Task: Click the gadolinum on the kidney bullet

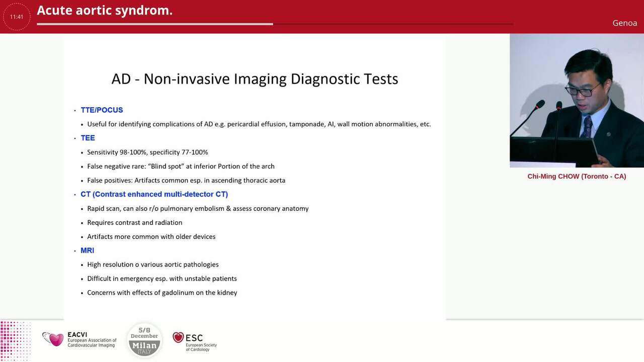Action: click(162, 293)
